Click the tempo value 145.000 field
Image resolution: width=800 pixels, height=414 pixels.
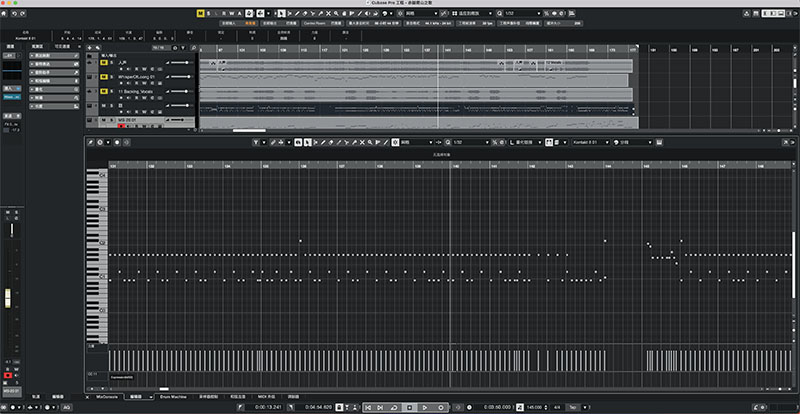[x=533, y=407]
